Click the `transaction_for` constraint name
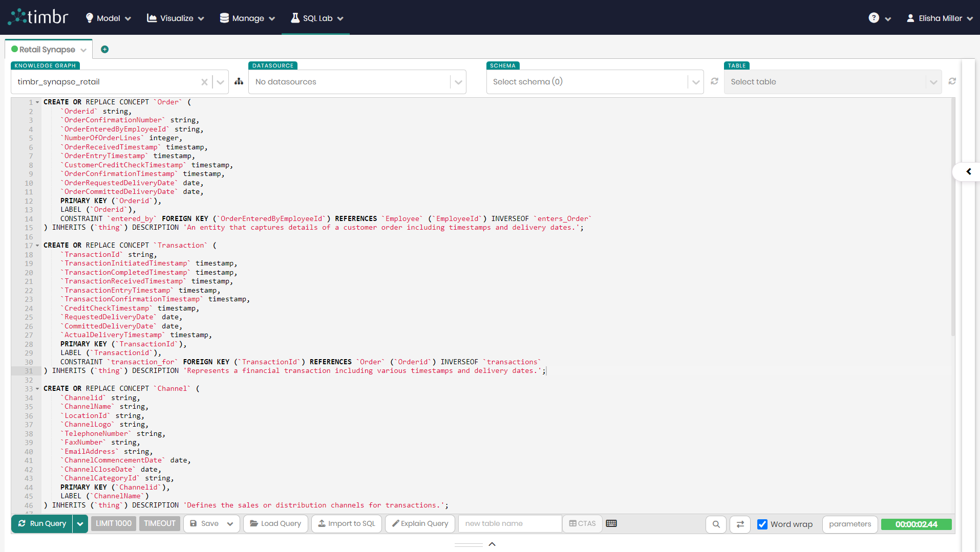The image size is (980, 552). [x=142, y=362]
